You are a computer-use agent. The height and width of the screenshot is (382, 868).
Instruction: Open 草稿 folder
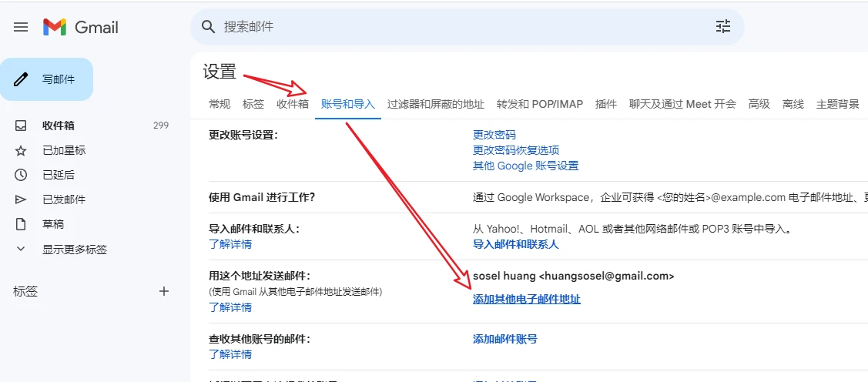(53, 224)
